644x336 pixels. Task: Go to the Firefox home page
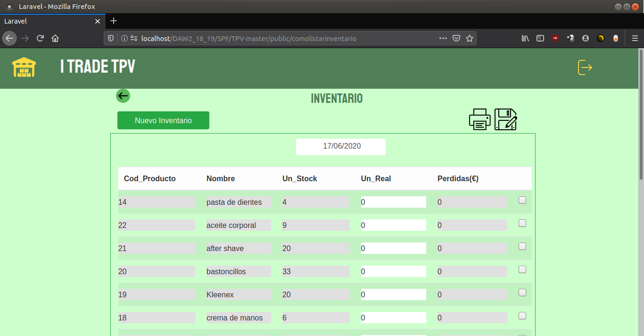coord(55,38)
